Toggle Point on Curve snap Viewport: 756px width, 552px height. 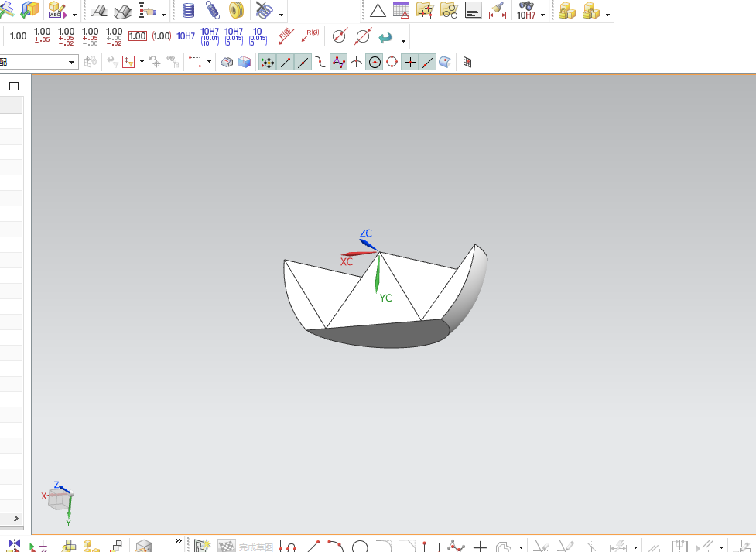pyautogui.click(x=427, y=62)
